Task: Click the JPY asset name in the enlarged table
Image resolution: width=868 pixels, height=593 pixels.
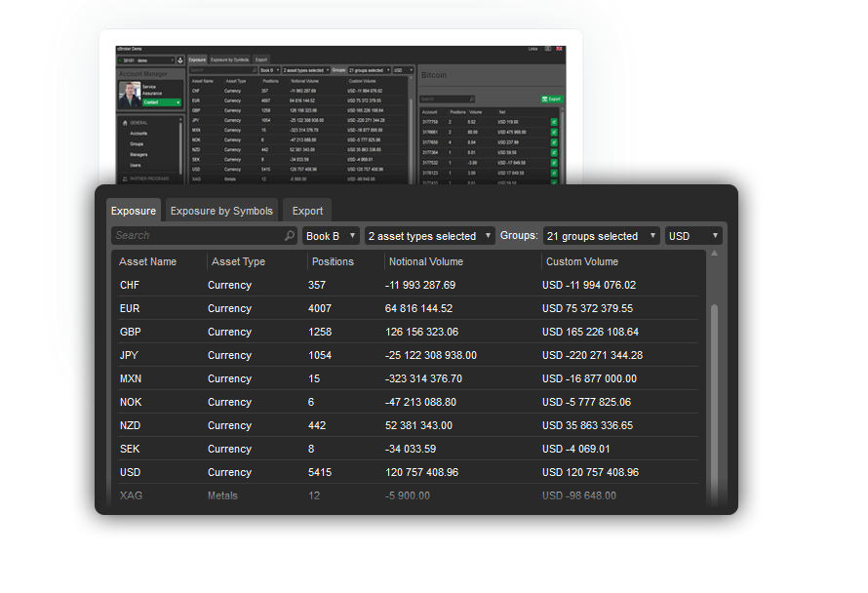Action: 129,355
